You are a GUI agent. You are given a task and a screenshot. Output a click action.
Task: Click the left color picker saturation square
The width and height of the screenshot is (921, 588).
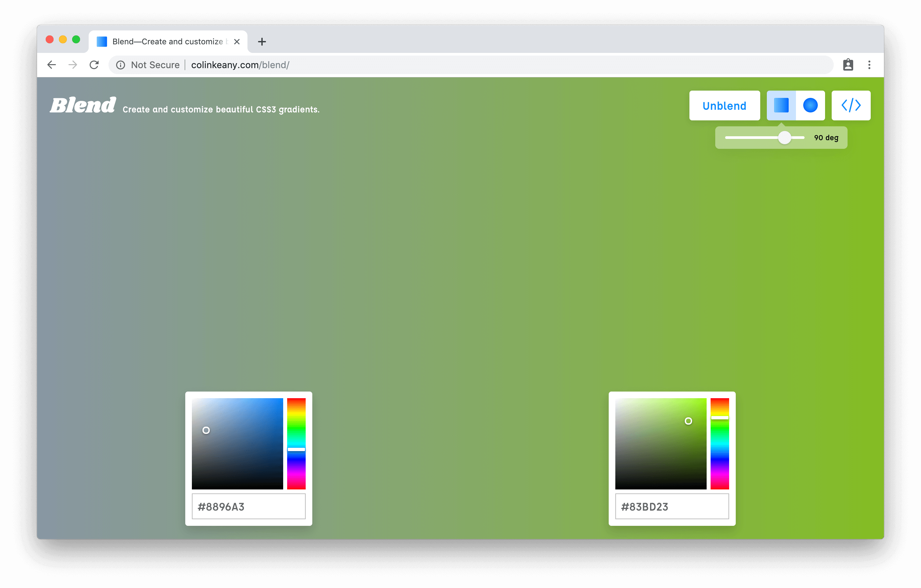pyautogui.click(x=237, y=443)
